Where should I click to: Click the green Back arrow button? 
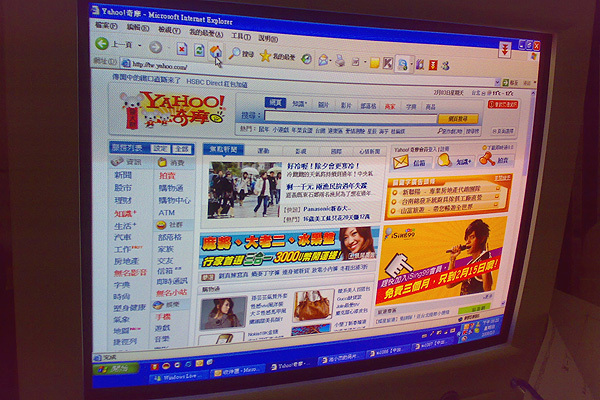point(102,43)
